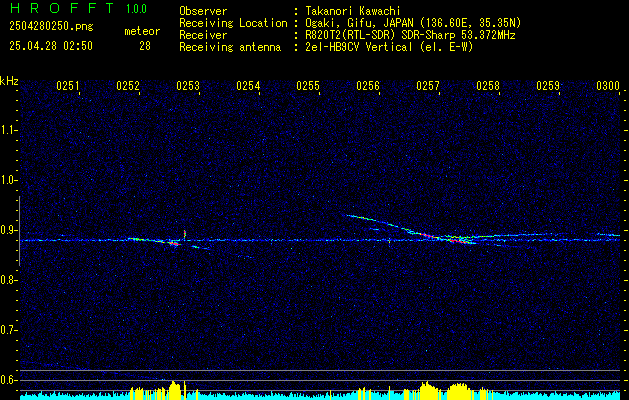
Task: Click the 1.0.0 version number
Action: click(x=136, y=9)
